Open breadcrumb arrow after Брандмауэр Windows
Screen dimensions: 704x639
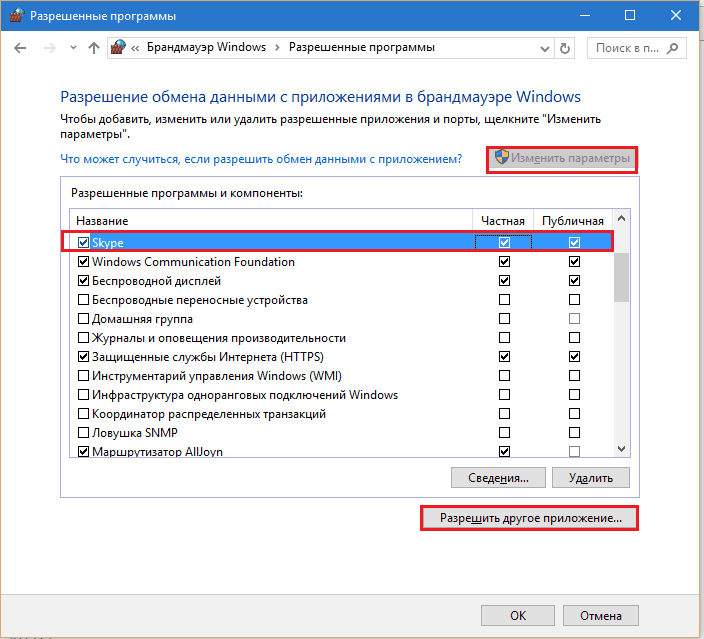click(x=279, y=48)
